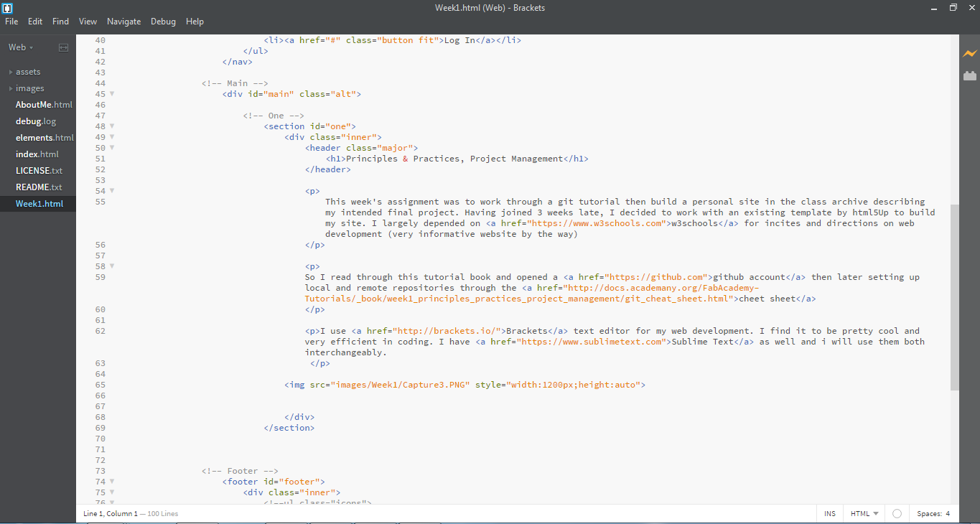Collapse code fold arrow at line 45
The image size is (980, 524).
point(112,94)
